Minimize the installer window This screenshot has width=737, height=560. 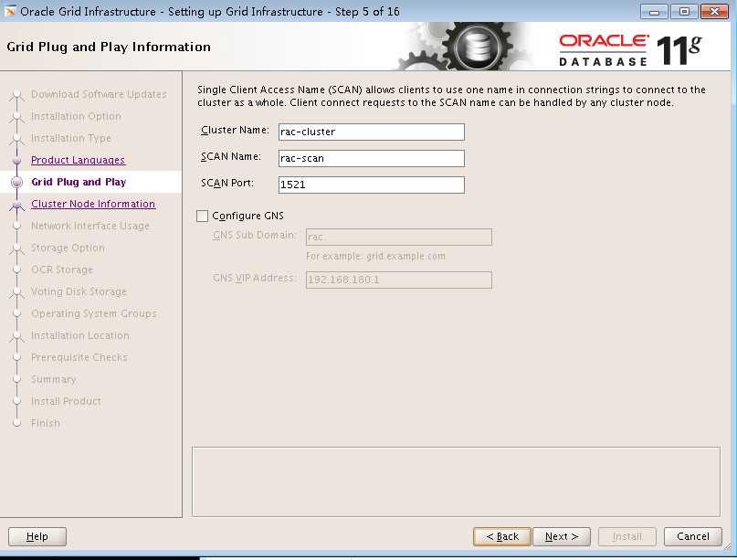654,11
